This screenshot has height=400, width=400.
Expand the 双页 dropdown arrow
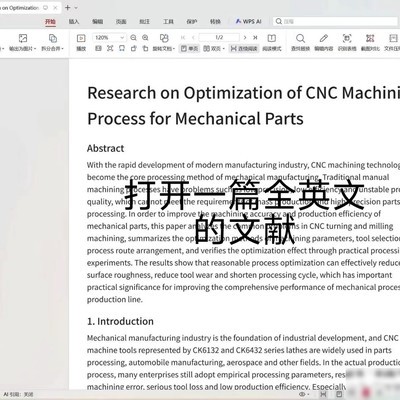click(x=223, y=49)
